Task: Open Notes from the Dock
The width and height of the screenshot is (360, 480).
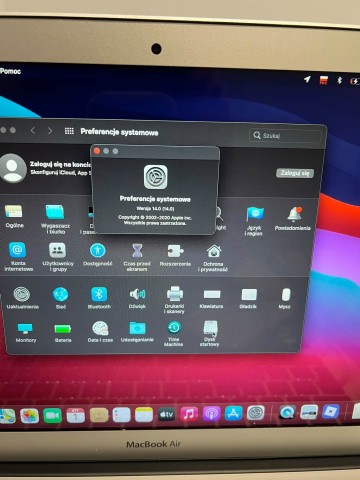Action: pyautogui.click(x=144, y=415)
